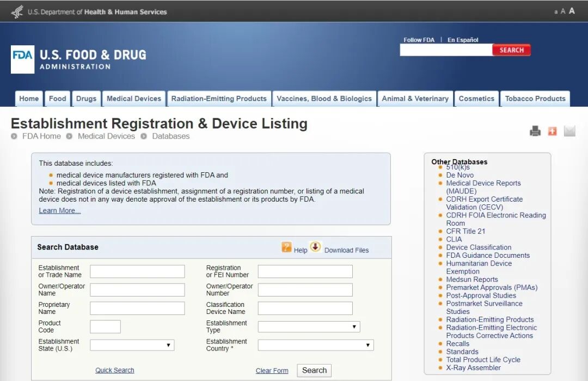Open the Recalls link
Viewport: 588px width, 381px height.
click(457, 343)
